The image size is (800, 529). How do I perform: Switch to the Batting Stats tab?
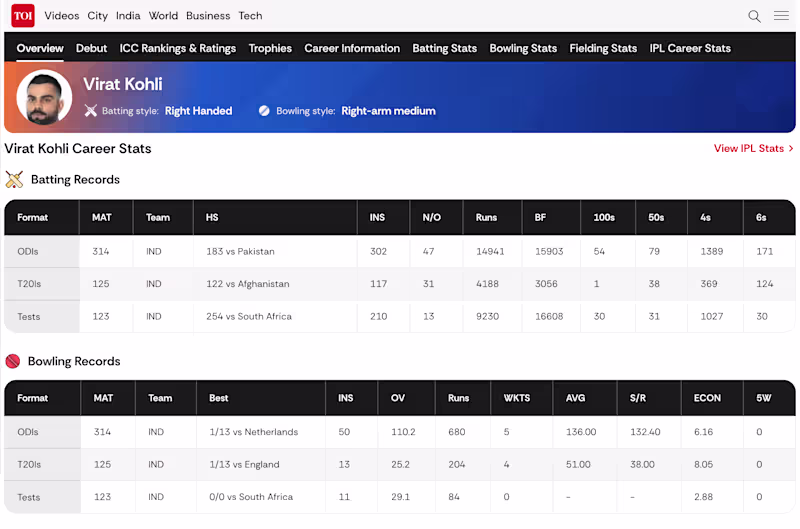pyautogui.click(x=444, y=48)
